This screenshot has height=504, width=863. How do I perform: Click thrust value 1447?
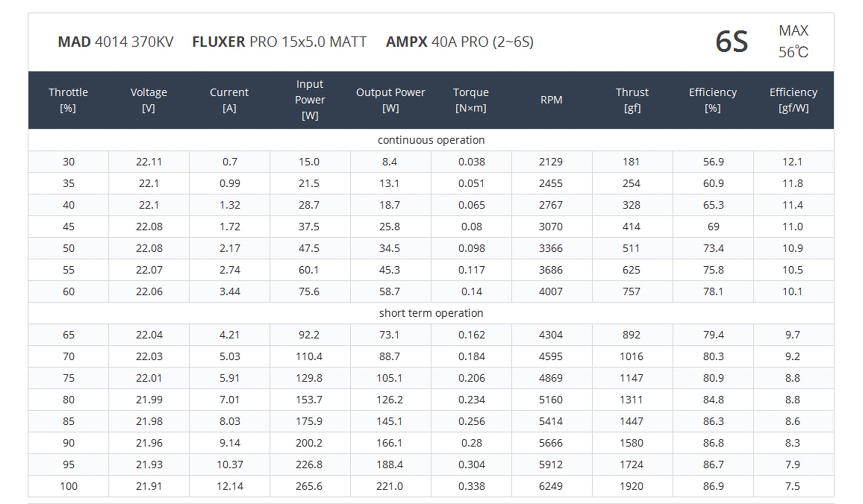pos(631,422)
